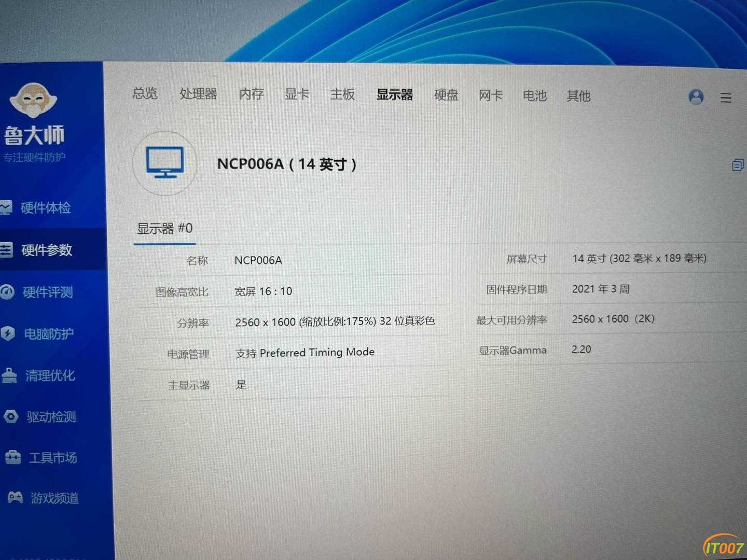Image resolution: width=747 pixels, height=560 pixels.
Task: Open the 显卡 tab
Action: (x=297, y=94)
